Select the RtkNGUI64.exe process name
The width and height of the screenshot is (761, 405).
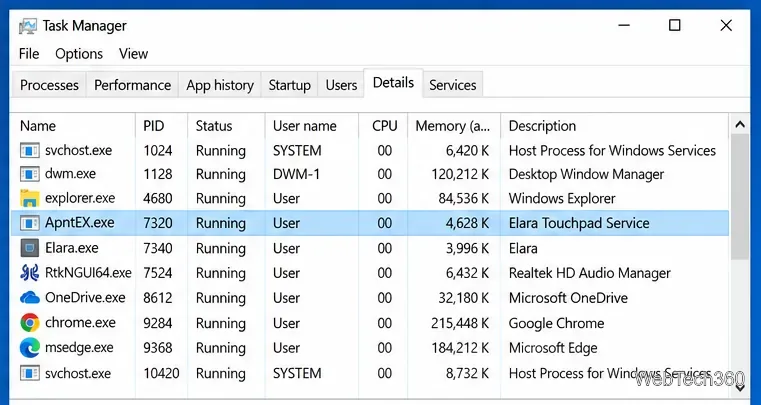(x=88, y=273)
